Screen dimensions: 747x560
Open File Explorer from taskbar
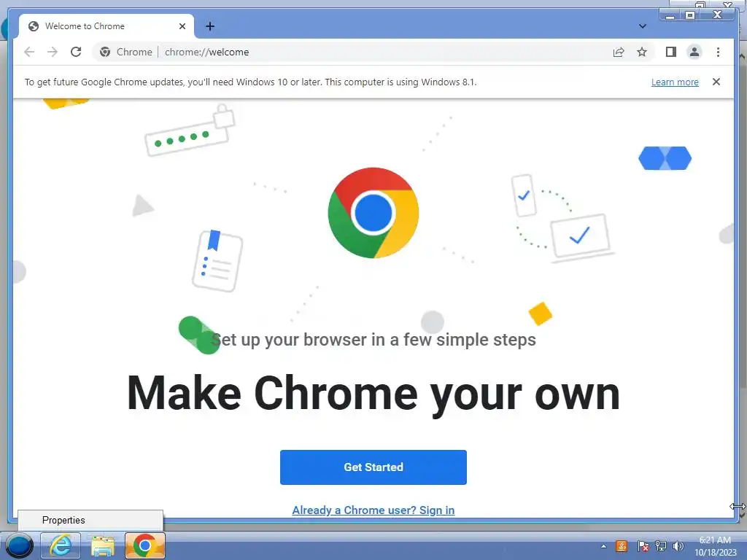pos(102,545)
